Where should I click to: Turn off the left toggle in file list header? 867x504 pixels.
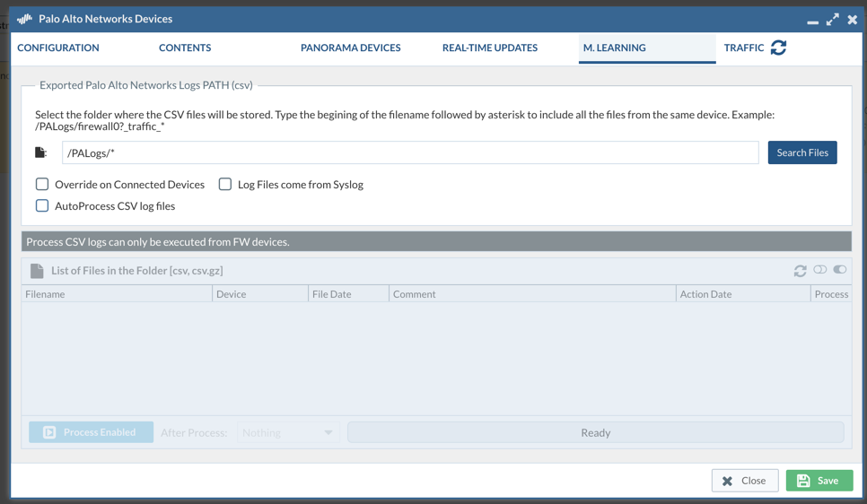pos(820,270)
